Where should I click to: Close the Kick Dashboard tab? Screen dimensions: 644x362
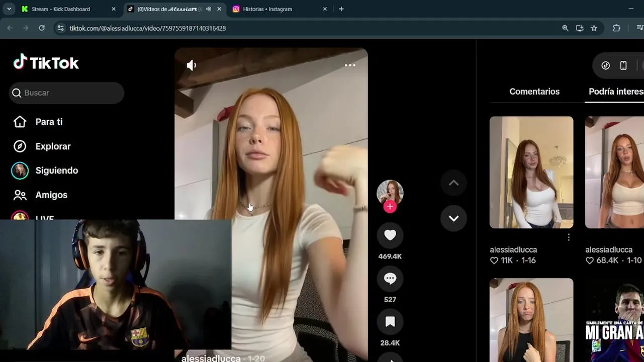tap(113, 9)
